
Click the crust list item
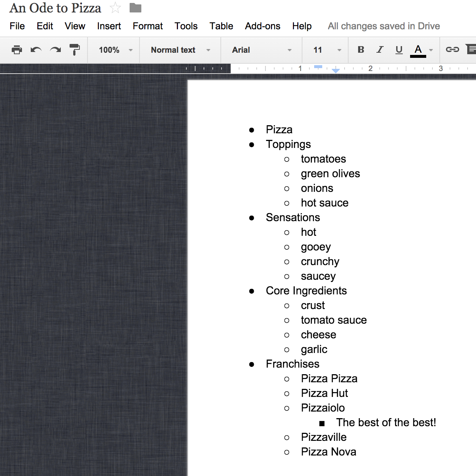click(x=313, y=305)
